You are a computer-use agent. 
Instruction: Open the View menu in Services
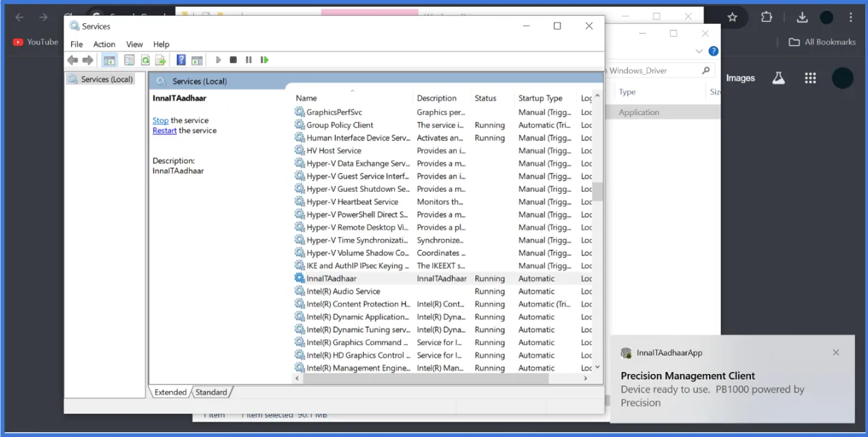(135, 45)
